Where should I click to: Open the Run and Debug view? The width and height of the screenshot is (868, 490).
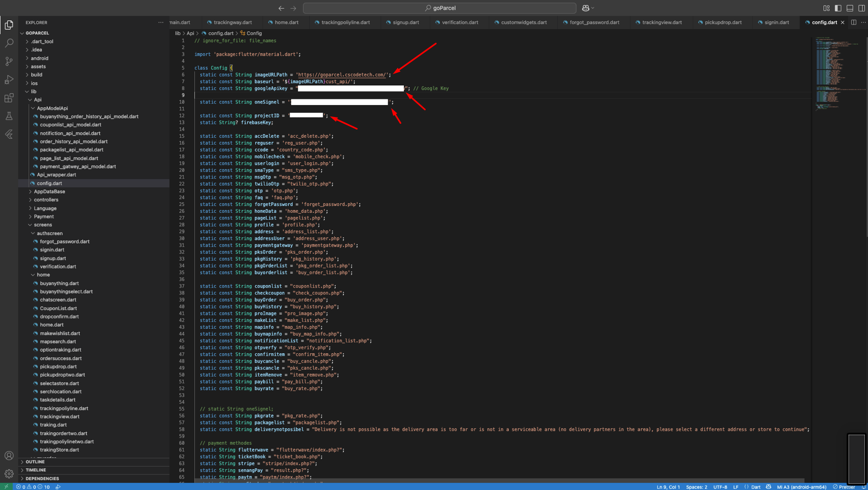9,80
